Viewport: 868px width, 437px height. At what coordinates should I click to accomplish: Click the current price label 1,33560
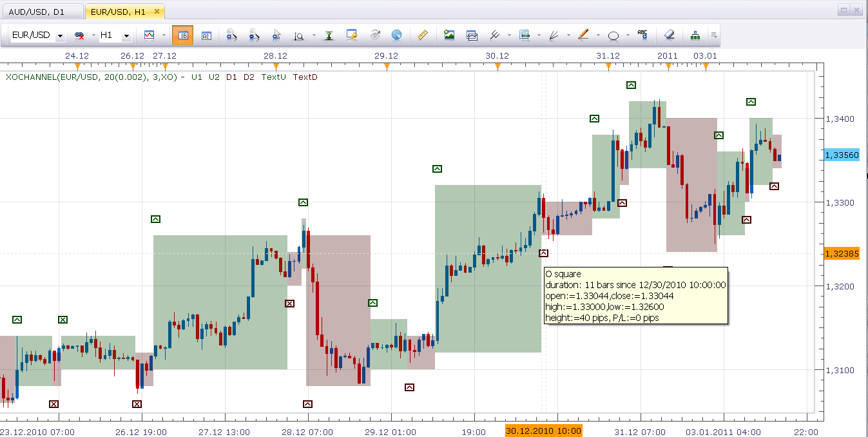coord(842,155)
